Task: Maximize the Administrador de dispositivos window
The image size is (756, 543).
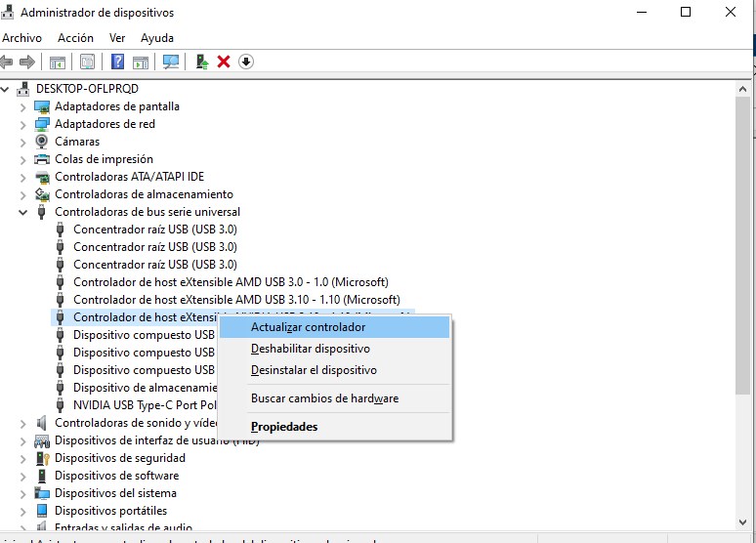Action: point(686,12)
